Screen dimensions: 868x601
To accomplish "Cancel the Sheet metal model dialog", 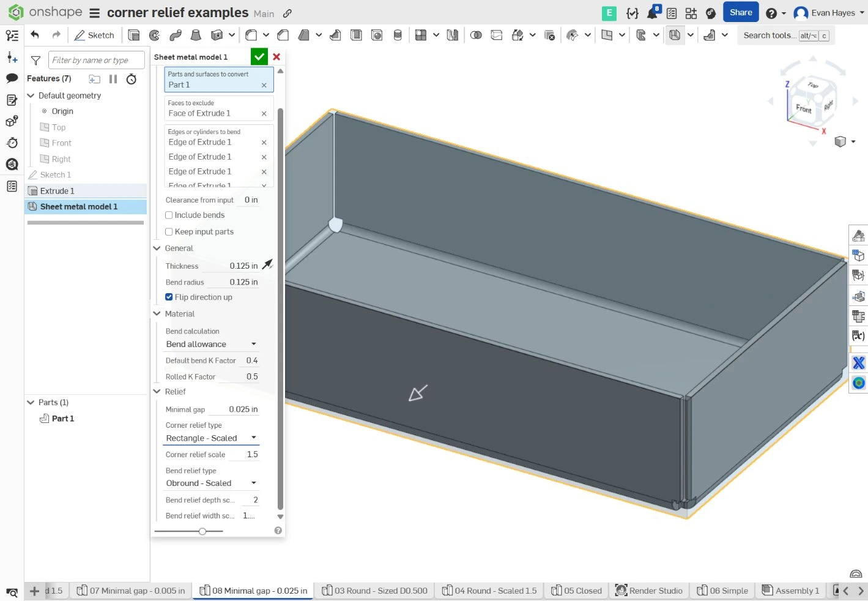I will click(276, 57).
